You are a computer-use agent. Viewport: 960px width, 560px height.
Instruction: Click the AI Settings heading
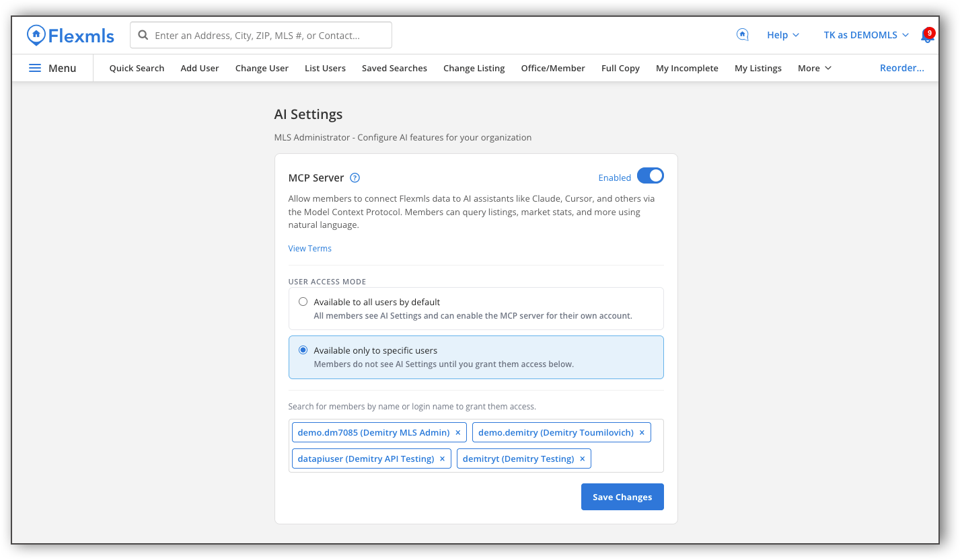click(x=308, y=114)
